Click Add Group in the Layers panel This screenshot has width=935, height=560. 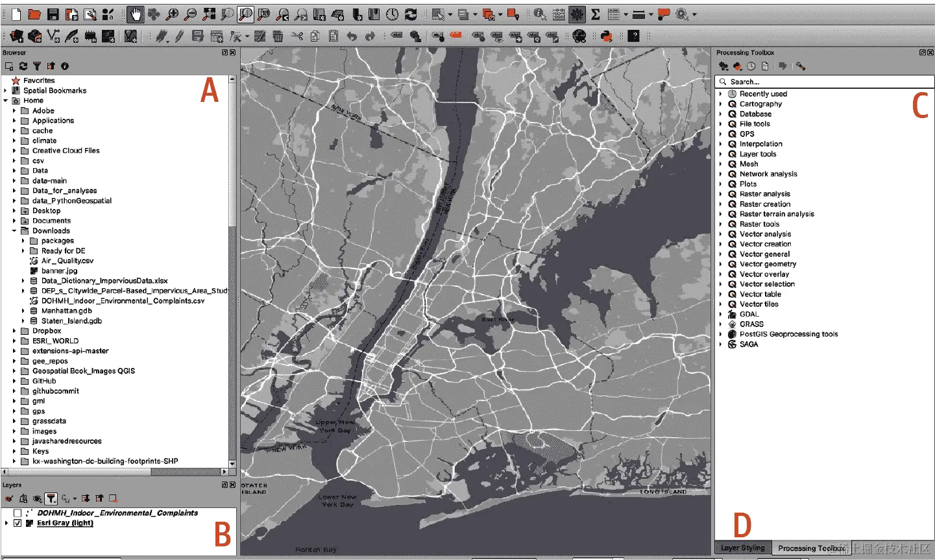pos(24,498)
